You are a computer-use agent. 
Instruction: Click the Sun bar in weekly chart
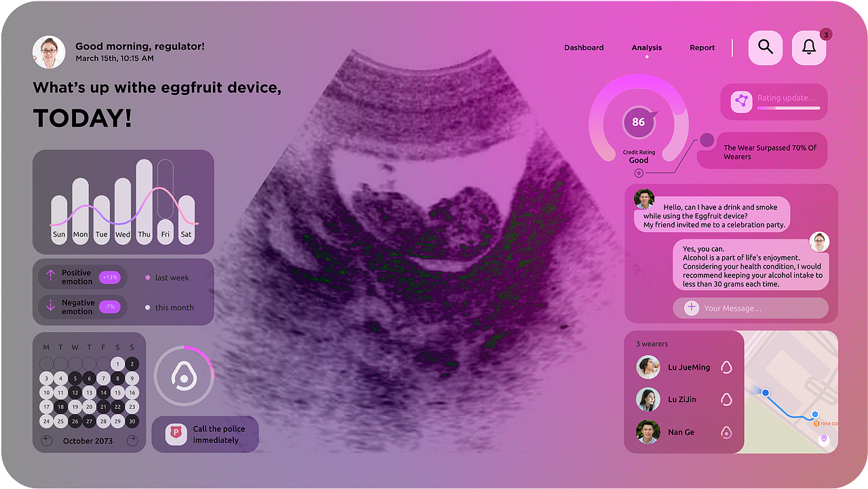[x=60, y=220]
